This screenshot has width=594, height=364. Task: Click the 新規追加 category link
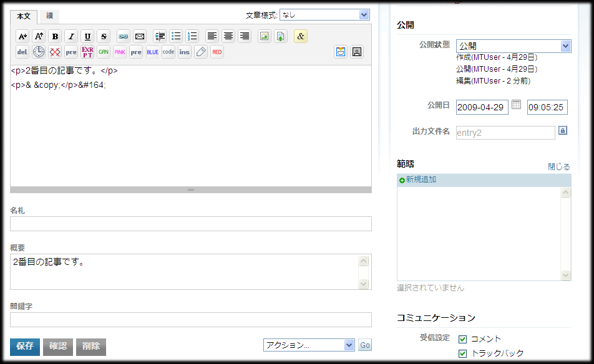pos(421,180)
